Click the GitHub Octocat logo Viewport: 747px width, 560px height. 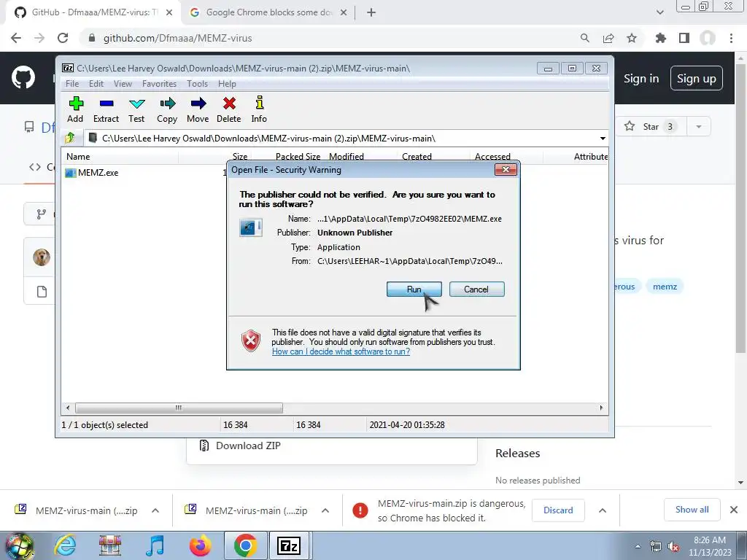[x=23, y=78]
